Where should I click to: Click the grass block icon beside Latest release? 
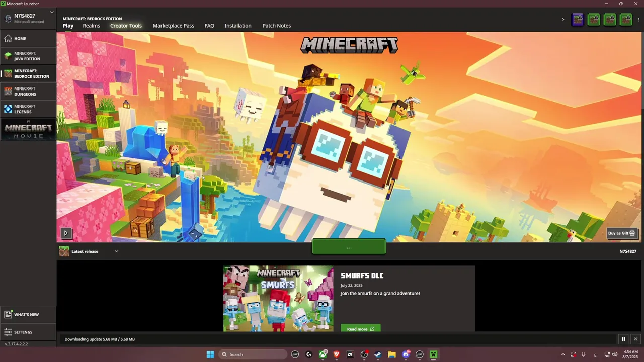64,251
